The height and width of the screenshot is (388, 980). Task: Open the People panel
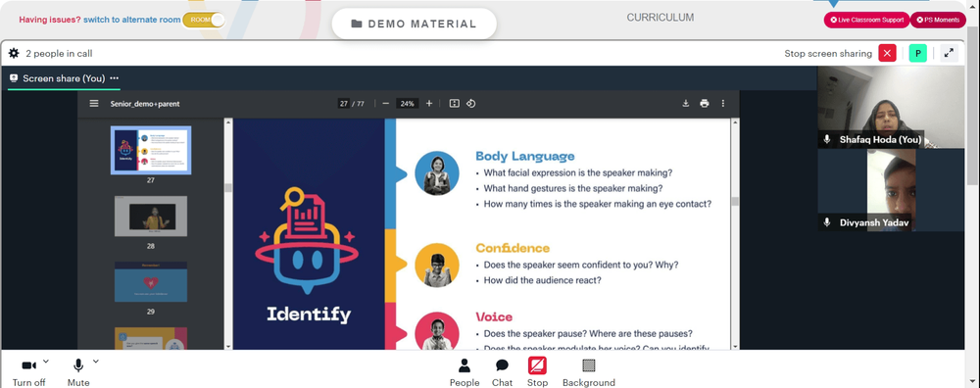[x=465, y=373]
